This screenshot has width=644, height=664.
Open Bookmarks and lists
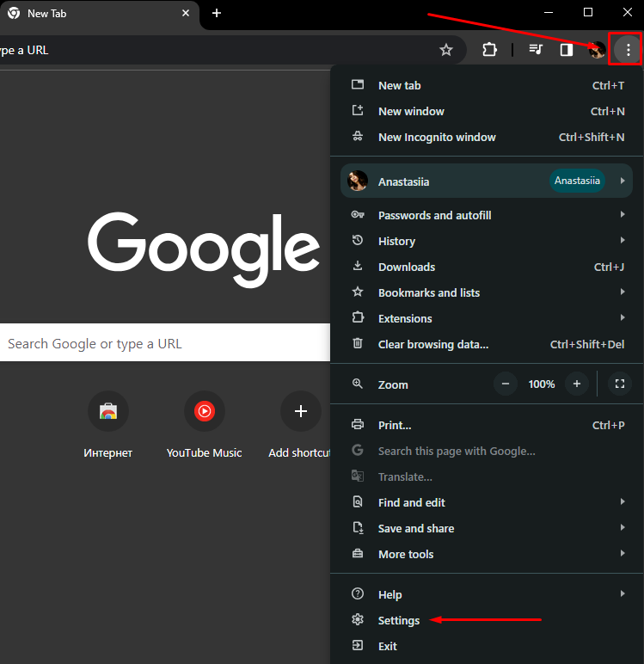coord(487,292)
